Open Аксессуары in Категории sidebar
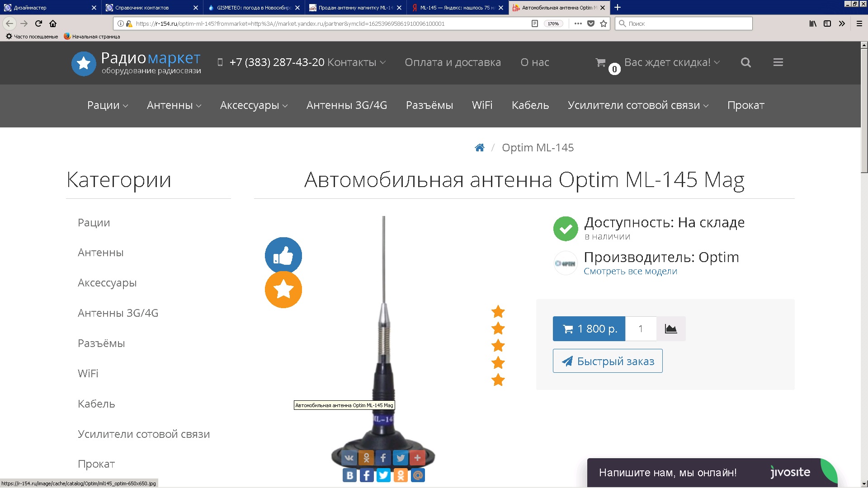Viewport: 868px width, 488px height. click(107, 283)
